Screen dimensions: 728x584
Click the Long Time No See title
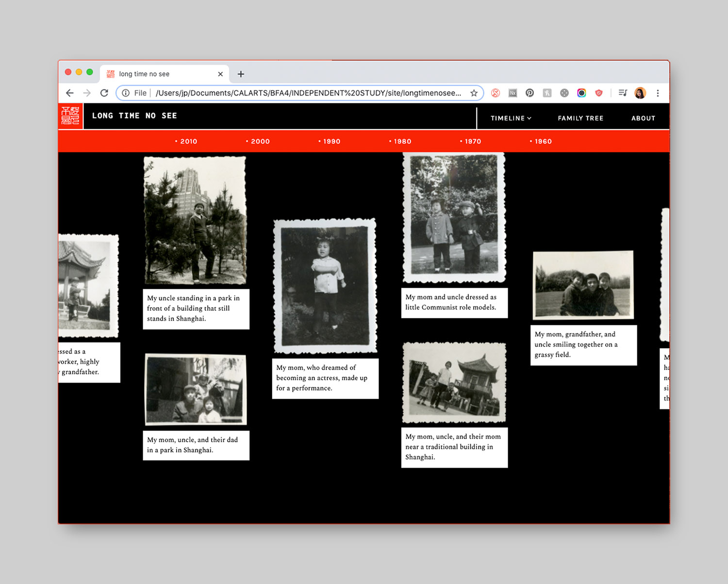[134, 116]
